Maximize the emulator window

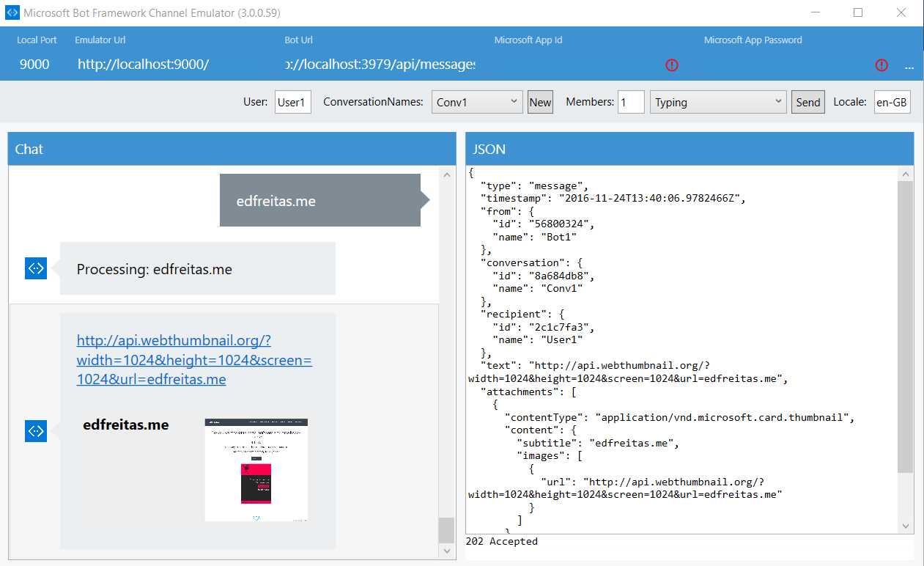(x=858, y=12)
